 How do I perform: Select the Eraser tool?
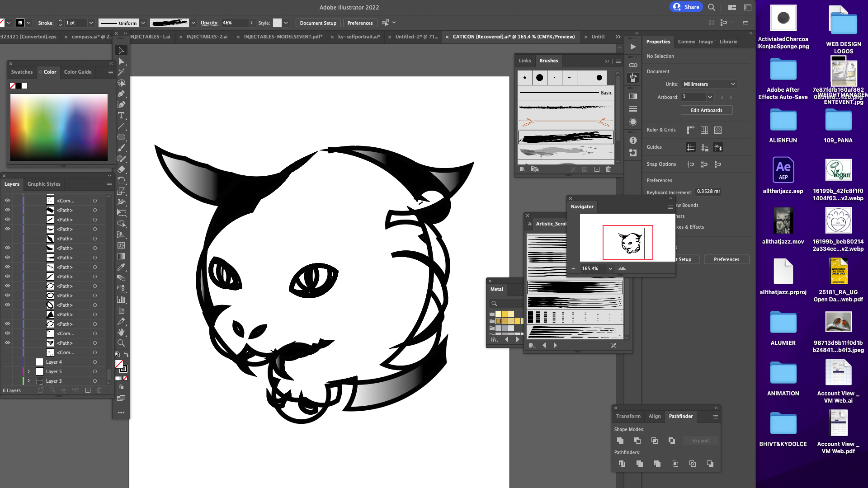click(121, 169)
